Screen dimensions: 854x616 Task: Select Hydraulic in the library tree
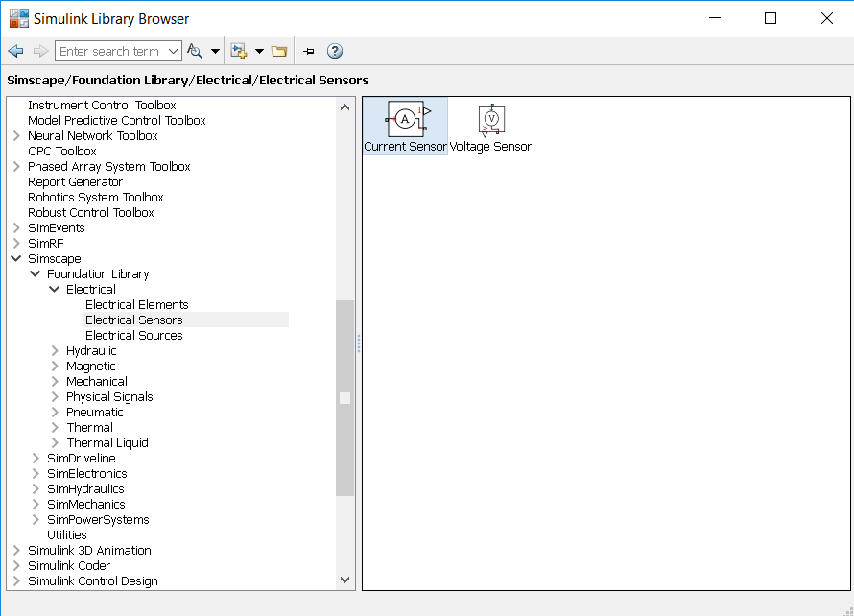point(91,351)
